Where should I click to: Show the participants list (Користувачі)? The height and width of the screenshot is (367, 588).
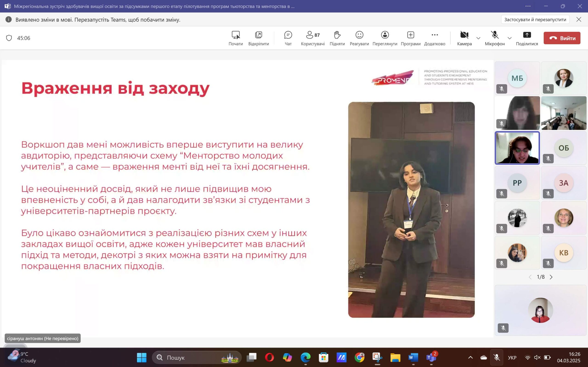tap(312, 38)
